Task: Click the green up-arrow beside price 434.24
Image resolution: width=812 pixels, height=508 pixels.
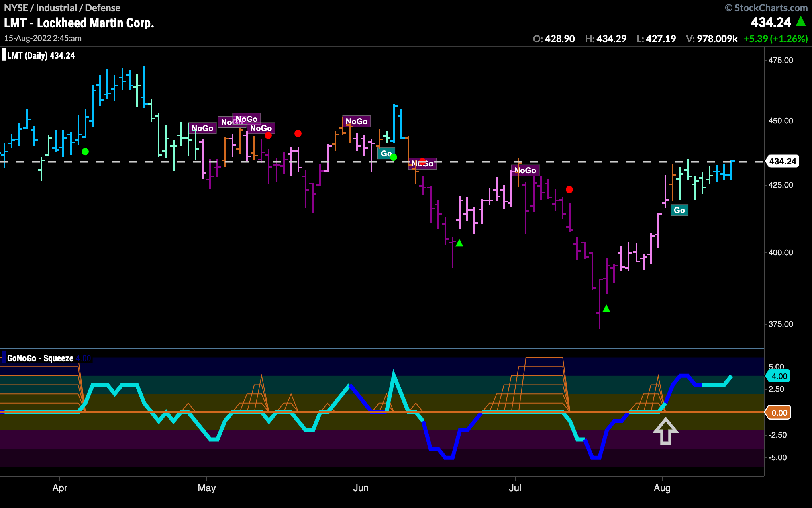Action: (801, 21)
